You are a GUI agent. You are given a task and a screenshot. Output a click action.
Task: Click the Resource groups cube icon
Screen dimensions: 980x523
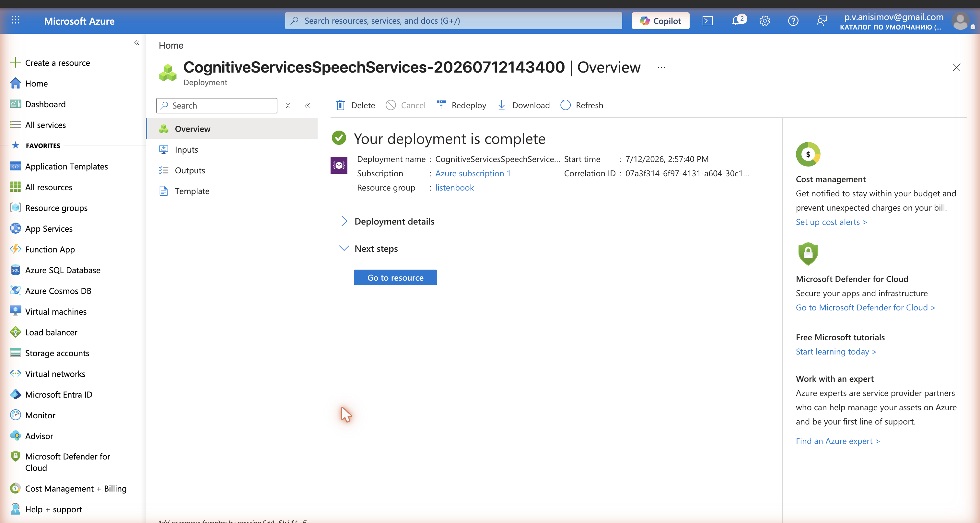pos(15,208)
